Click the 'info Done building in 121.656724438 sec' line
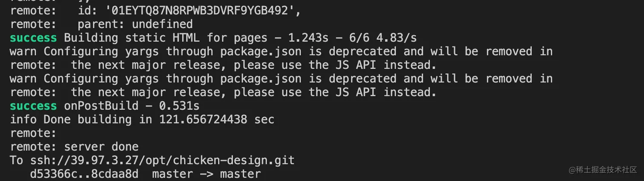Viewport: 644px width, 181px height. click(x=142, y=120)
